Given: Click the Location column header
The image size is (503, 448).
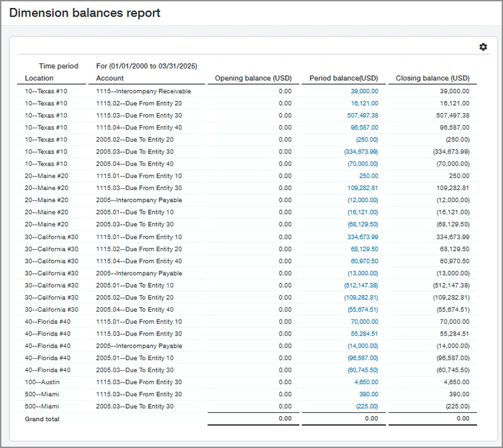Looking at the screenshot, I should pyautogui.click(x=39, y=78).
